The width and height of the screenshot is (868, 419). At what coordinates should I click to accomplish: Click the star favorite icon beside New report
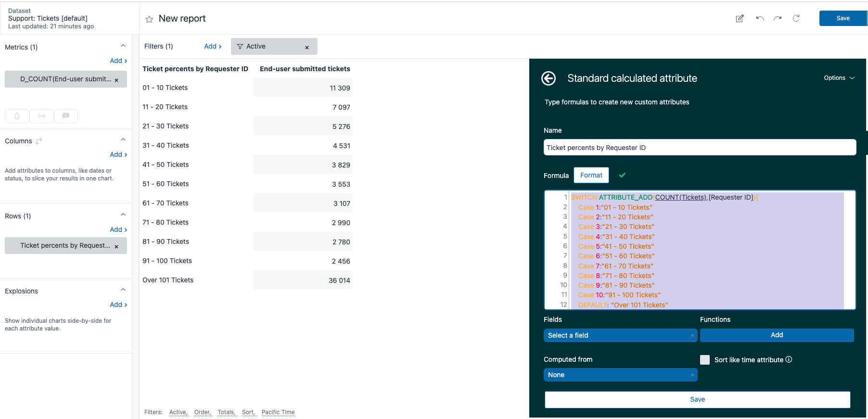point(149,19)
